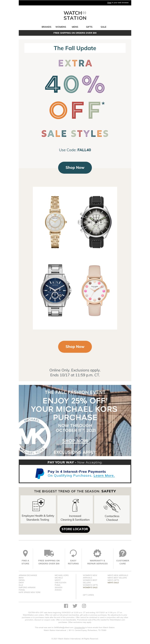Click the orange Shop Now button
This screenshot has height=644, width=150.
[x=75, y=347]
